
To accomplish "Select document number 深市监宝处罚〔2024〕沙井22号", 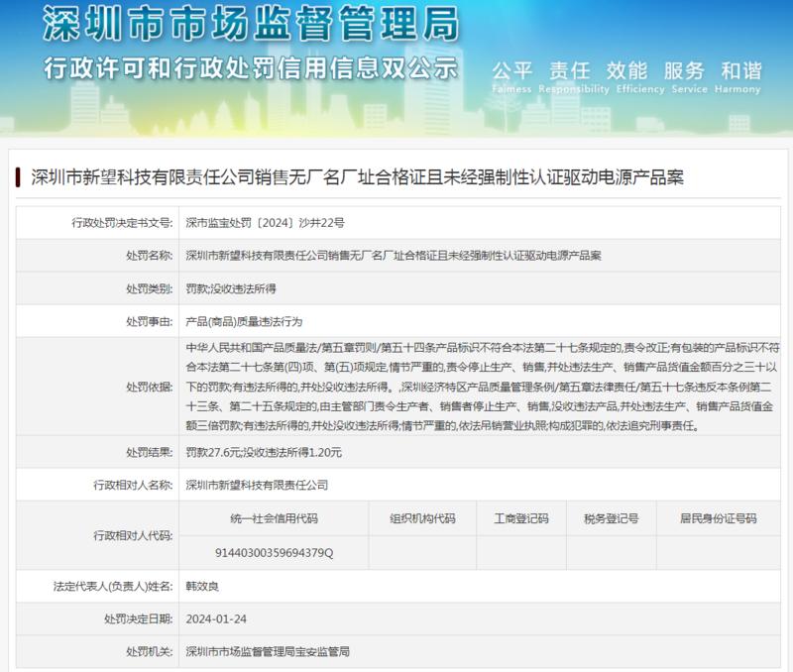I will [265, 222].
